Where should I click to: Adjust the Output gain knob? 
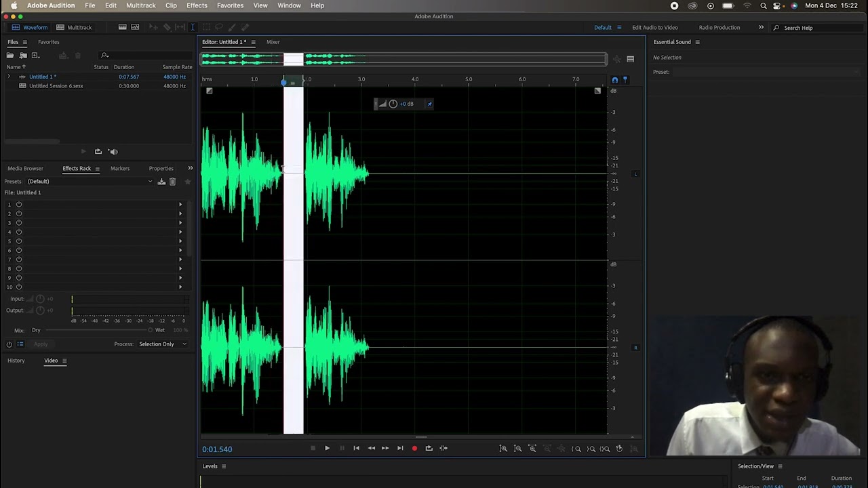(40, 310)
